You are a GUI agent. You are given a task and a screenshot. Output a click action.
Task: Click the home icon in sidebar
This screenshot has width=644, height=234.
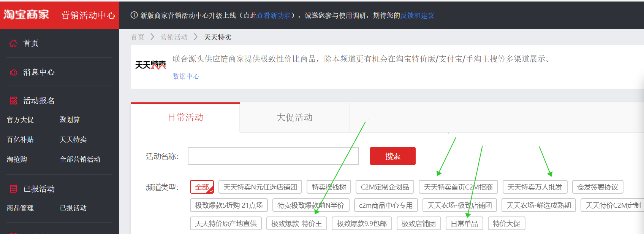13,43
